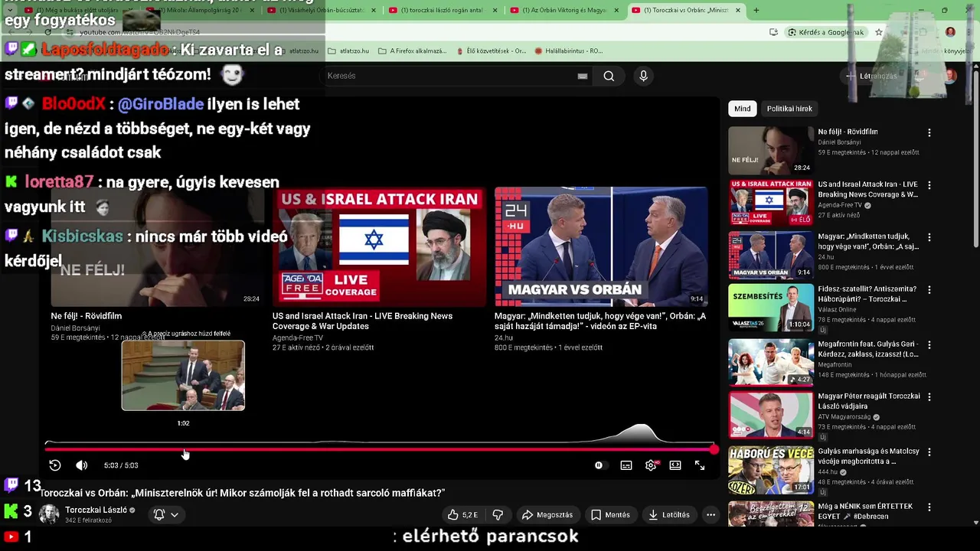Click Kérdés a Google-nak lens button
This screenshot has height=551, width=980.
(826, 32)
